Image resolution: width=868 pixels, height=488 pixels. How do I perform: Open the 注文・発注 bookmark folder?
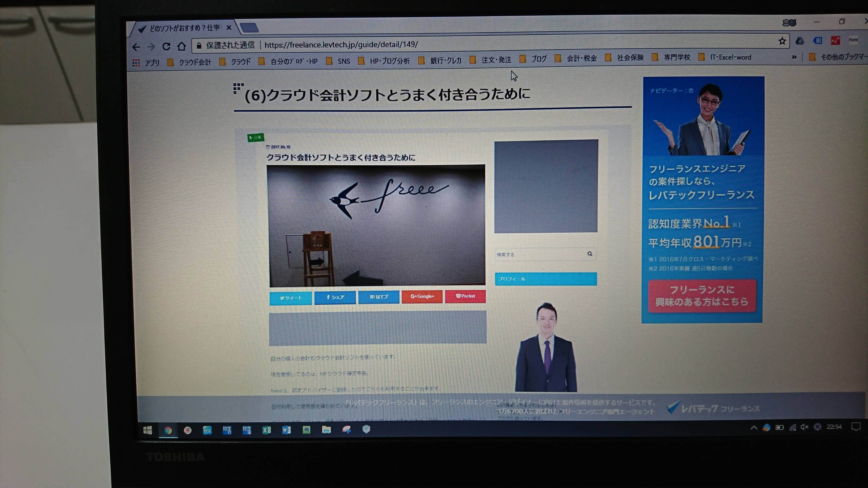coord(491,60)
